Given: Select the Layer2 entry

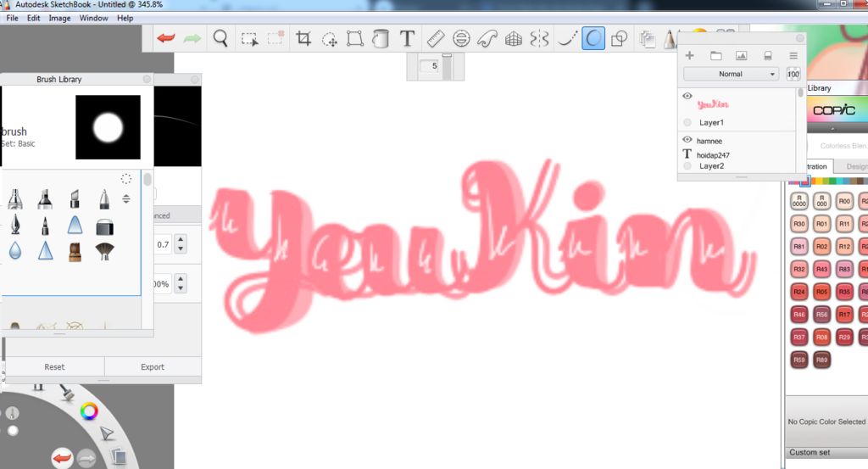Looking at the screenshot, I should [711, 165].
